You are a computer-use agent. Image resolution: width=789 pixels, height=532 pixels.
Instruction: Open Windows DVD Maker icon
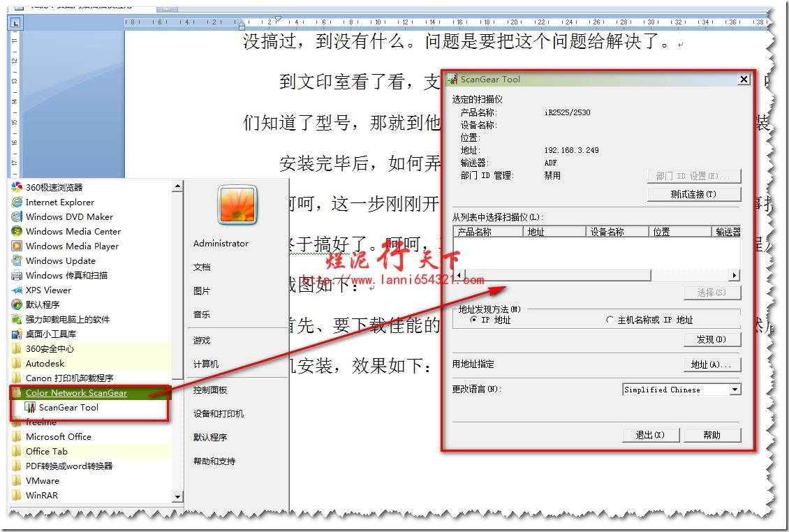click(17, 216)
